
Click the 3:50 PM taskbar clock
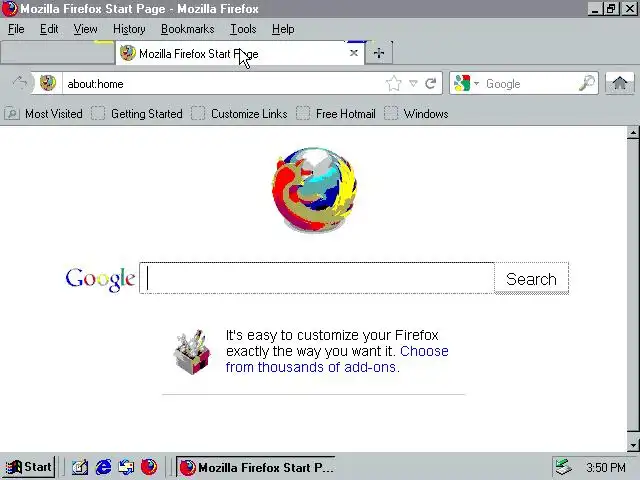(606, 467)
